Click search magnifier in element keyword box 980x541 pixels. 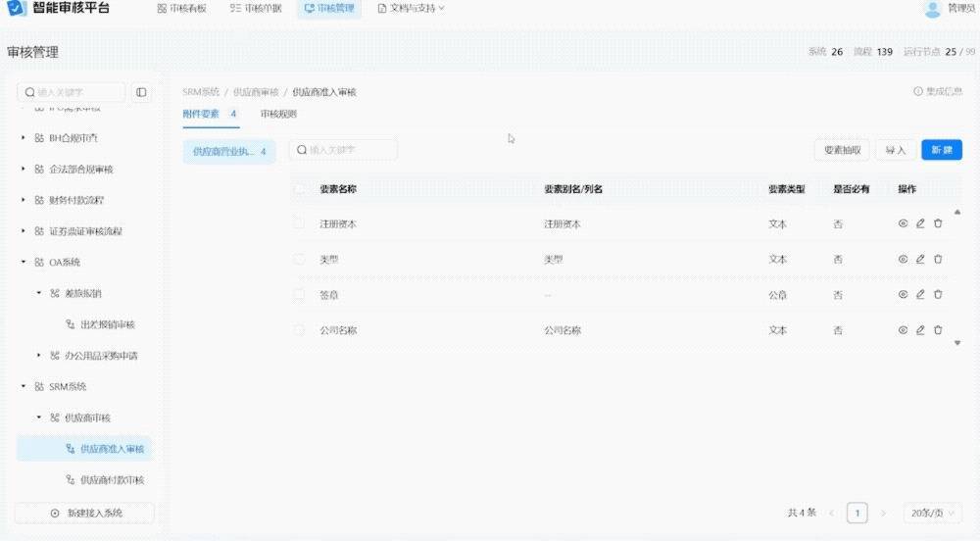tap(301, 150)
